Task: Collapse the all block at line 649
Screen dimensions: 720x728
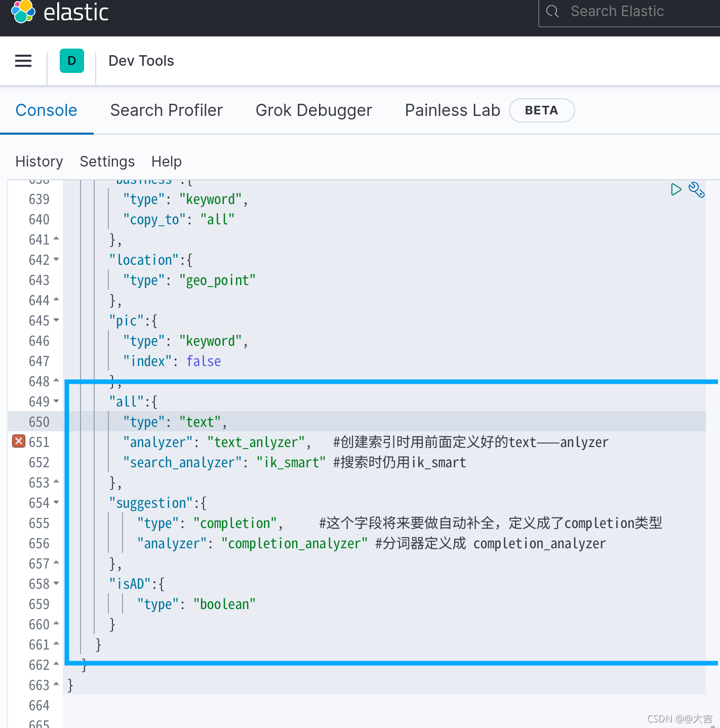Action: point(56,401)
